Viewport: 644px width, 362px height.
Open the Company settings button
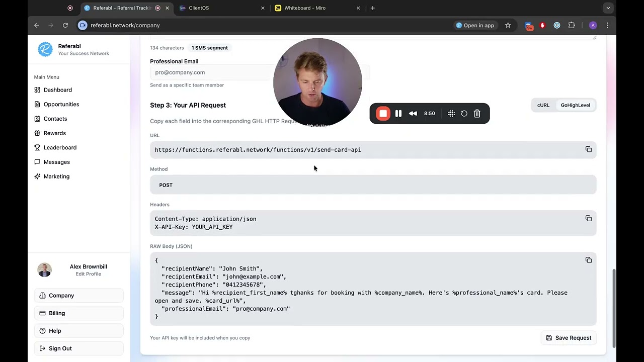pyautogui.click(x=78, y=296)
